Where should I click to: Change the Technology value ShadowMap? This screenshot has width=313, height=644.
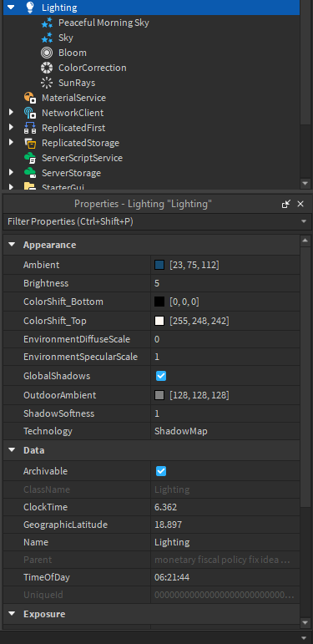pos(225,431)
